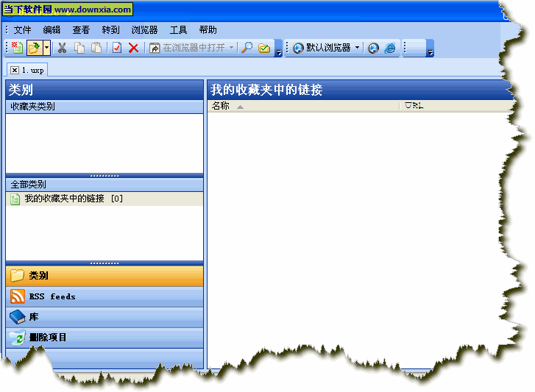The height and width of the screenshot is (392, 535).
Task: Expand the 在浏览器中打开 dropdown arrow
Action: tap(231, 48)
